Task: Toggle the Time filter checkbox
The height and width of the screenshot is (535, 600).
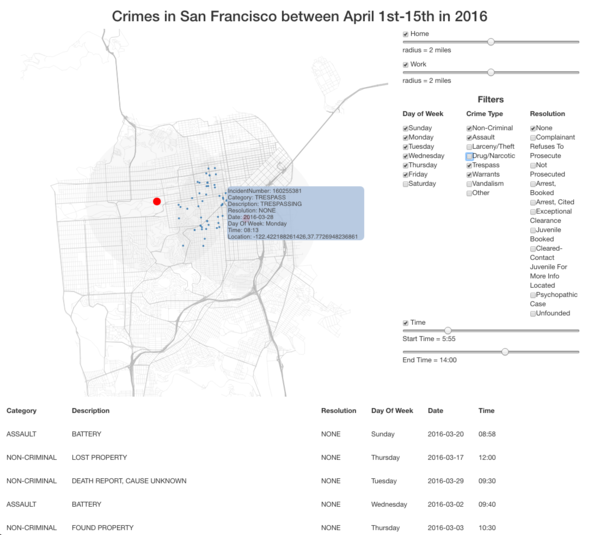Action: pyautogui.click(x=405, y=323)
